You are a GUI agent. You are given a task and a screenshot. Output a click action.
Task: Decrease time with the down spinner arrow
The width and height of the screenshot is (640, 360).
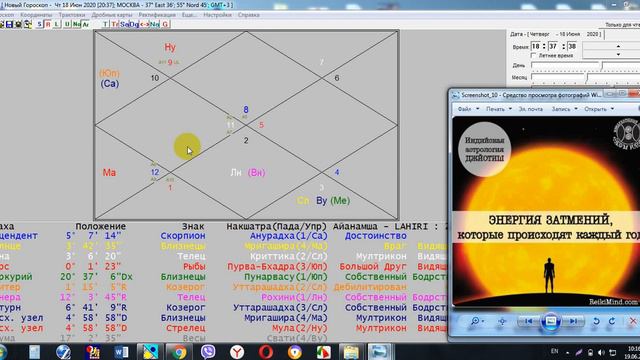pyautogui.click(x=618, y=54)
